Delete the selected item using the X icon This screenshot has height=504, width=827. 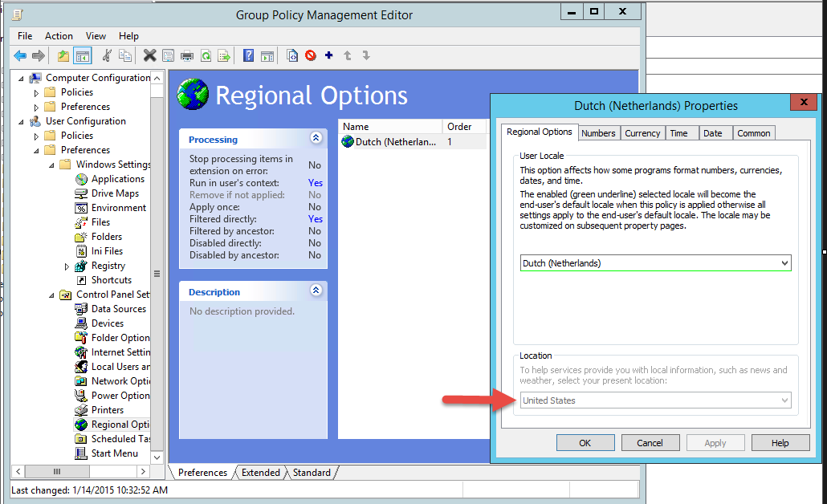149,55
